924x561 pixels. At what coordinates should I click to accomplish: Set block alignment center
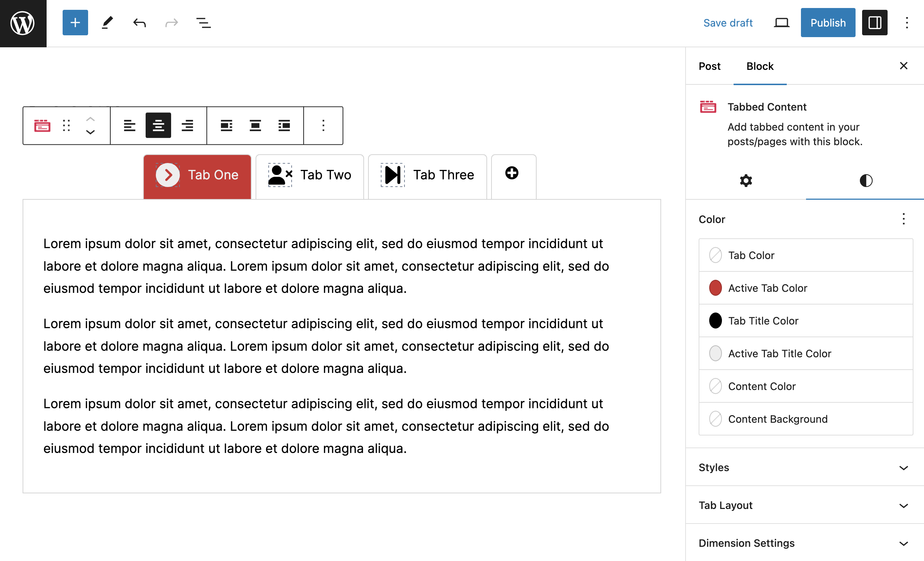tap(255, 126)
